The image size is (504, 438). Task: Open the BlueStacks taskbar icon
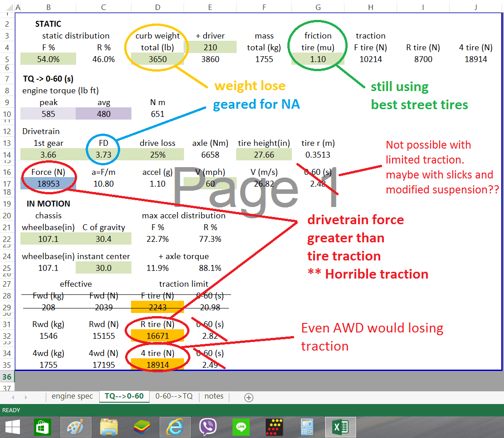click(x=142, y=427)
